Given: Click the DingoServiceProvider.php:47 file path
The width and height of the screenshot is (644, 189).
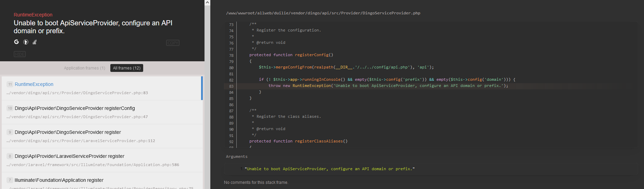Looking at the screenshot, I should 77,117.
